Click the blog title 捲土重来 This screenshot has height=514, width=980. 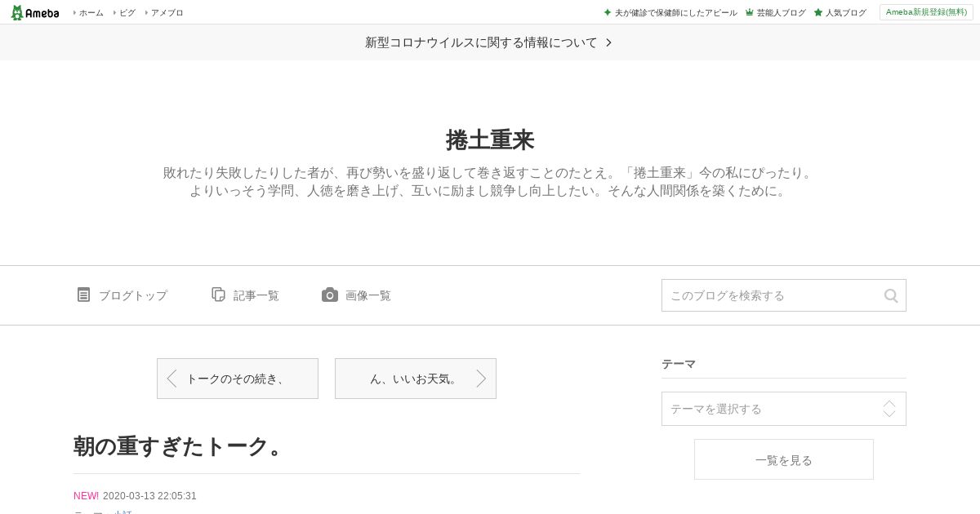(490, 140)
